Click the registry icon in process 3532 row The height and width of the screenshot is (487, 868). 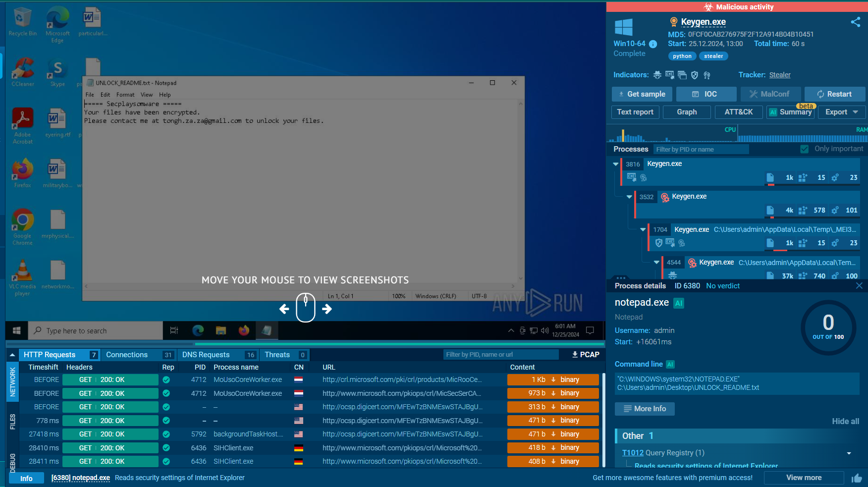(x=803, y=210)
